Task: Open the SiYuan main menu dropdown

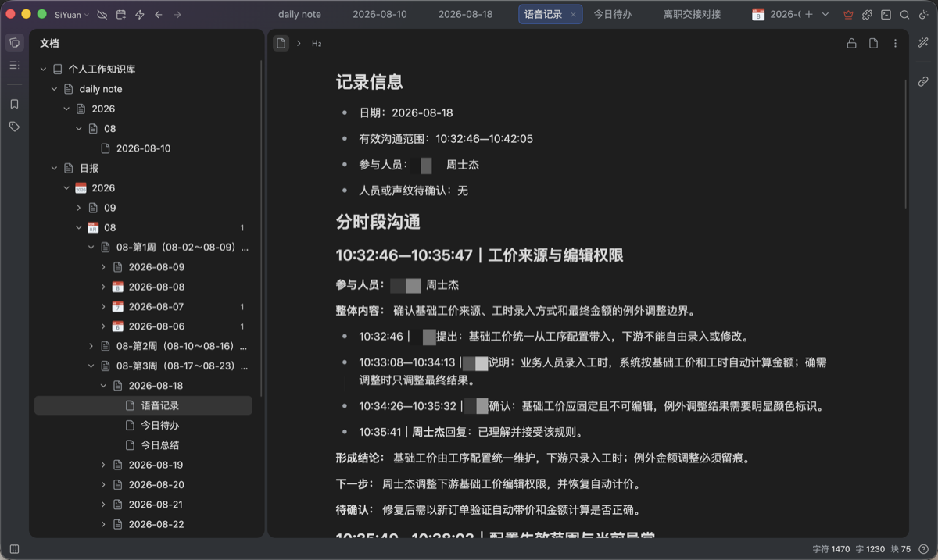Action: point(72,15)
